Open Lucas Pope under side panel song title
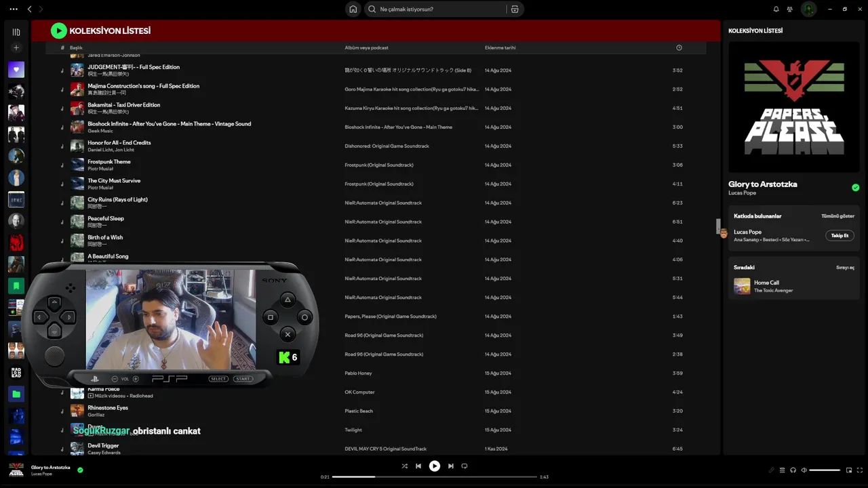 (x=742, y=193)
